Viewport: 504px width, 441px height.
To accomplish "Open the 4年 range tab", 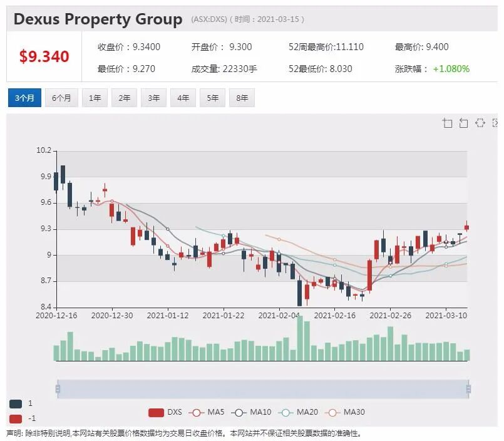I will coord(183,98).
